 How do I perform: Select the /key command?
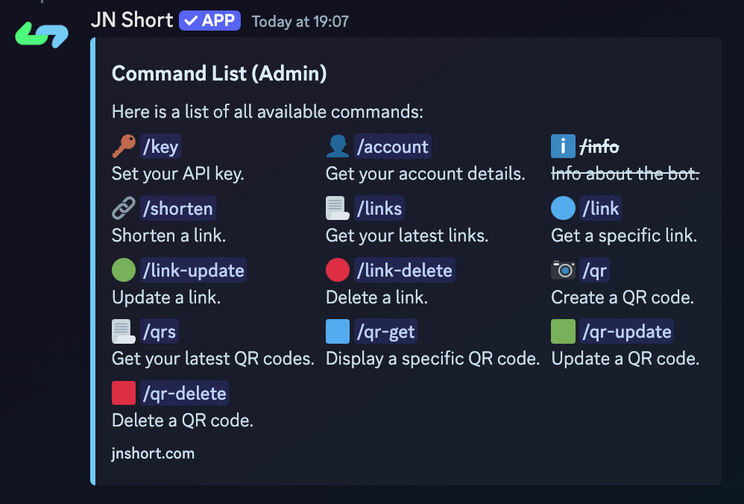click(161, 147)
